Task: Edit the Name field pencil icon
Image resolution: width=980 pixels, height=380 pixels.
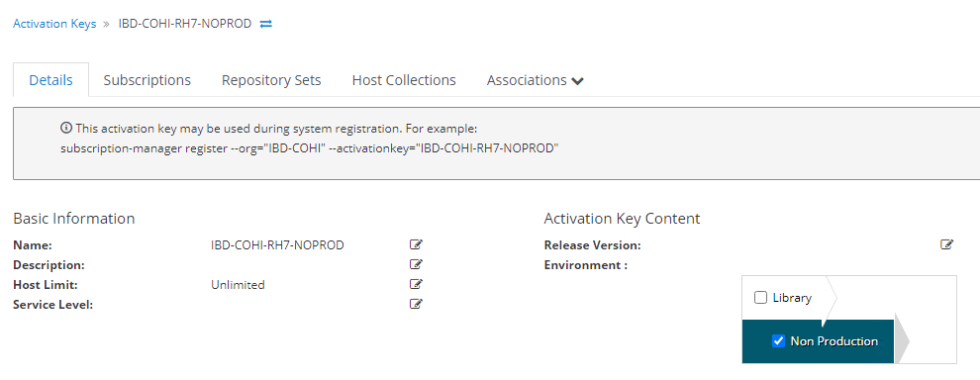Action: pos(416,244)
